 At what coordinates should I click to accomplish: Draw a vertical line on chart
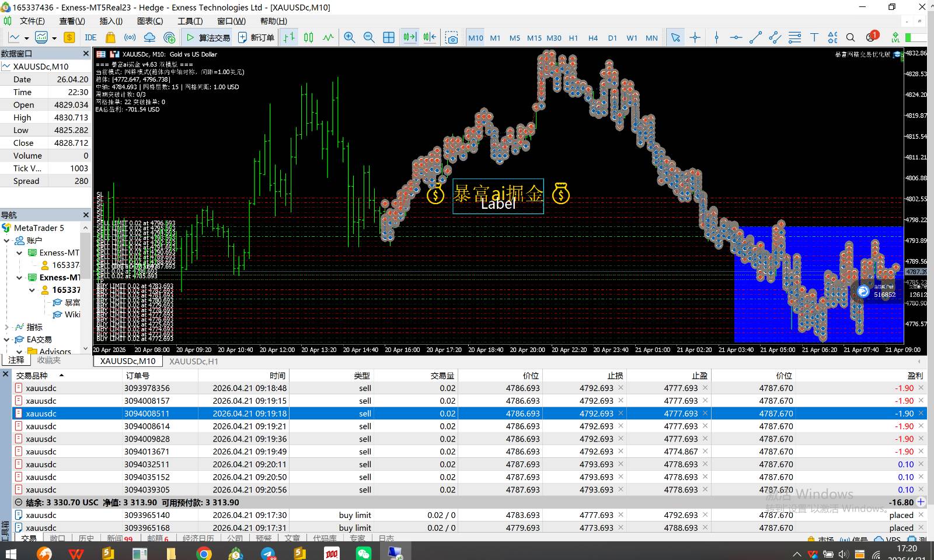tap(716, 37)
